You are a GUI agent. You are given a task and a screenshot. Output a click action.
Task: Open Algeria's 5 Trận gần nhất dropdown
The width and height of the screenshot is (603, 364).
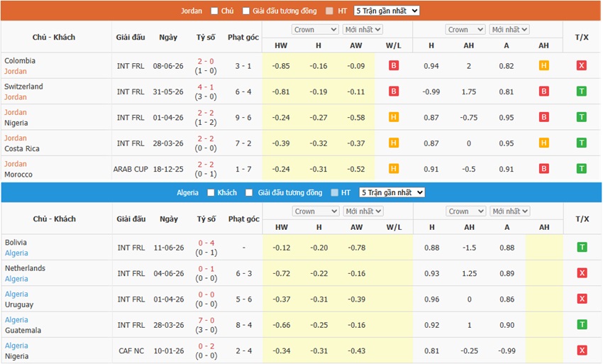[392, 192]
